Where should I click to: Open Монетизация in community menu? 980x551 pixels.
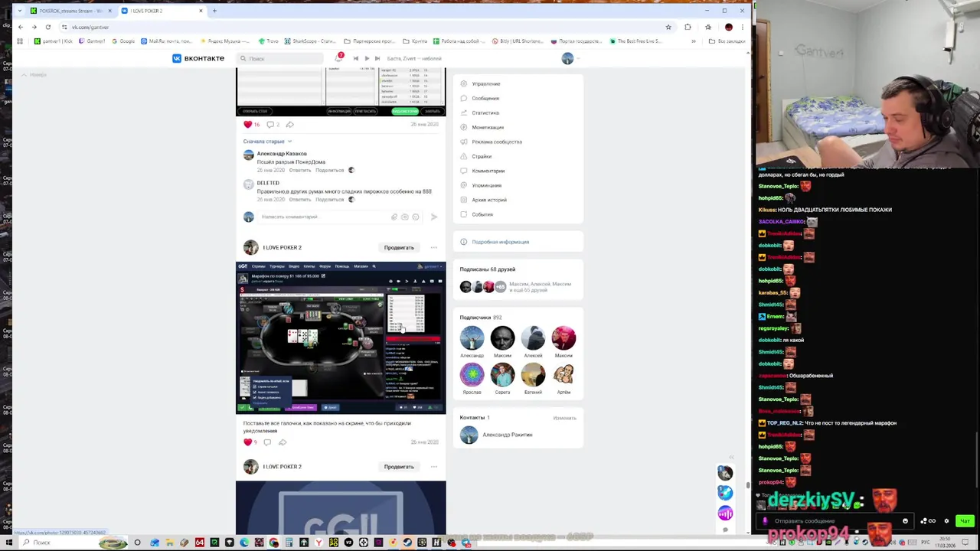(488, 127)
